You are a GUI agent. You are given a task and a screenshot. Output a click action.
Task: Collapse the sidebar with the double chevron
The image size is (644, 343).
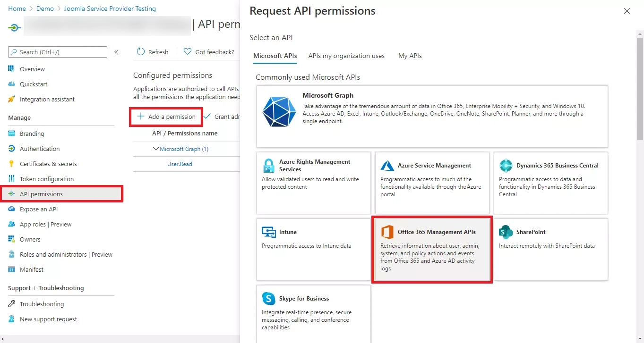[116, 52]
